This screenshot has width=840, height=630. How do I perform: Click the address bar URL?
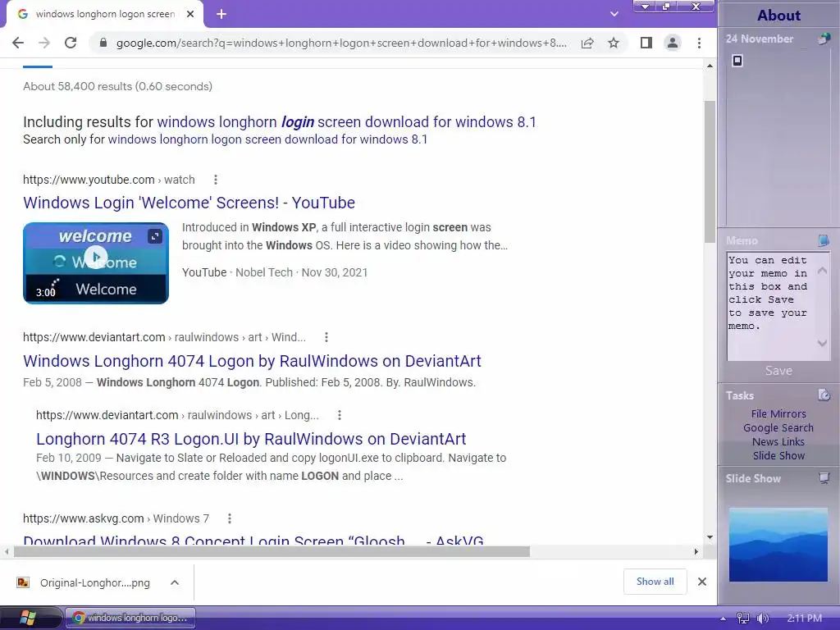pyautogui.click(x=341, y=43)
